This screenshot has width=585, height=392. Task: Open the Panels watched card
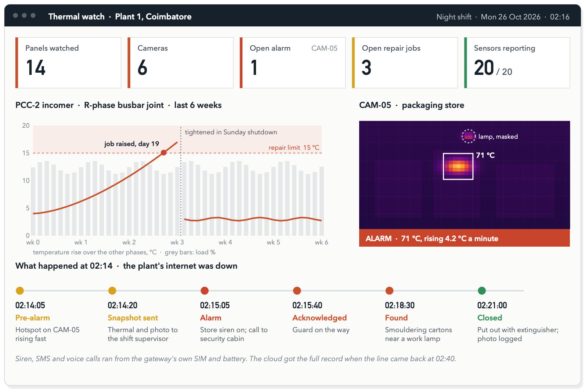[x=68, y=63]
